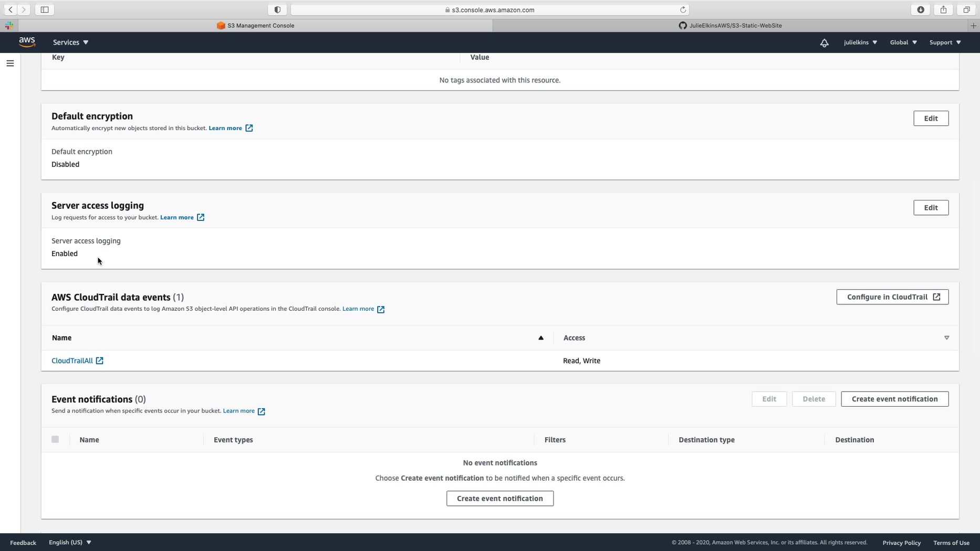Edit Default encryption settings

931,119
